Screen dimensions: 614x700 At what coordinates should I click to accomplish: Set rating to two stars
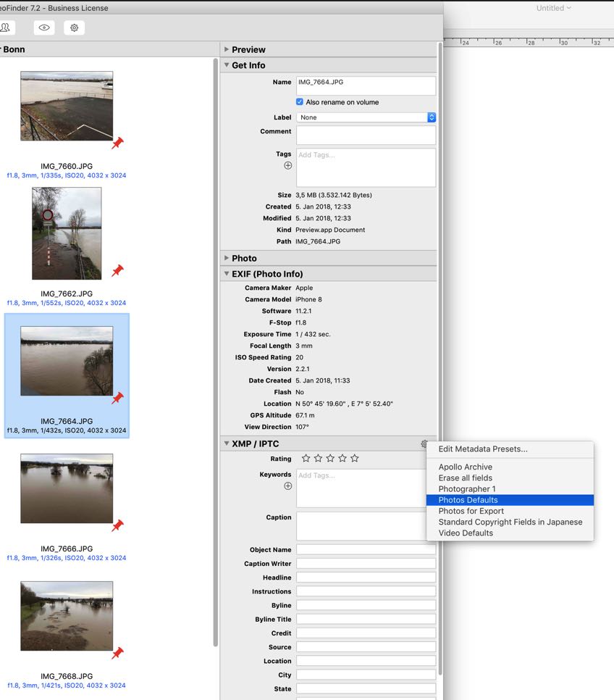pyautogui.click(x=318, y=459)
